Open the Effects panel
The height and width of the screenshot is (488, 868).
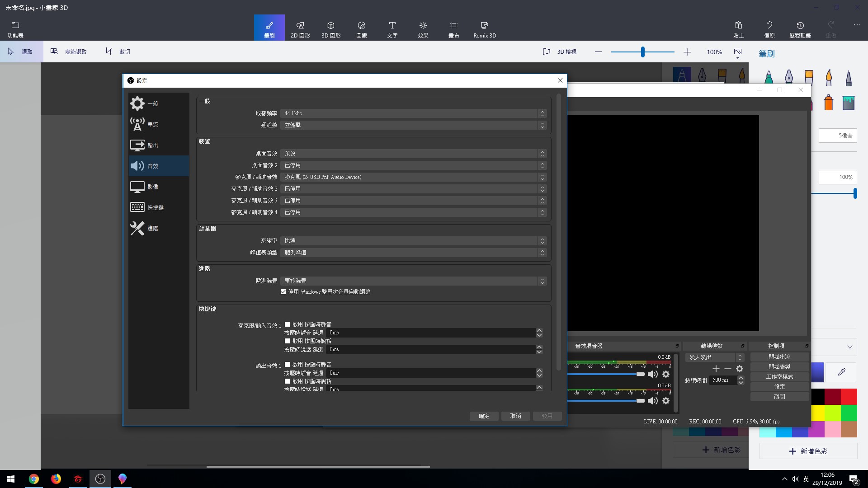tap(423, 27)
